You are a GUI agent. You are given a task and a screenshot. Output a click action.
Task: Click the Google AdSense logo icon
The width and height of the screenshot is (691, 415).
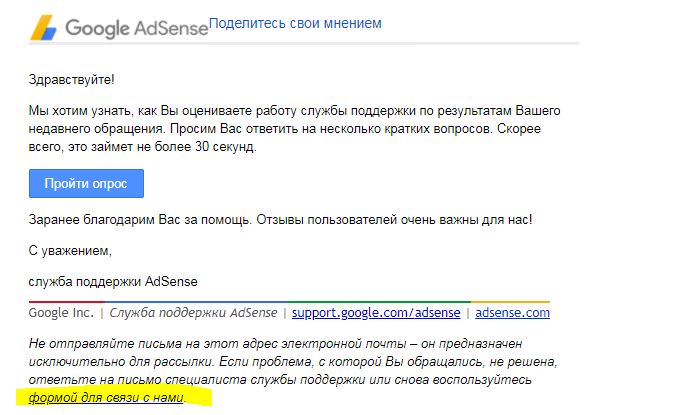(43, 26)
